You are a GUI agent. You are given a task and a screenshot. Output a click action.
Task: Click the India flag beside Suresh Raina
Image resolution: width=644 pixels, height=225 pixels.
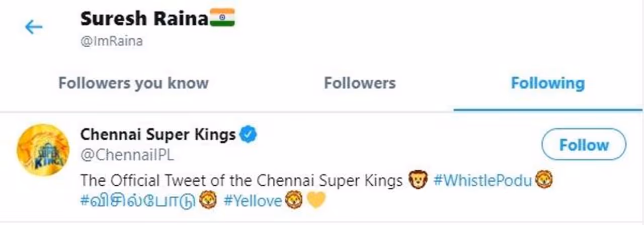pyautogui.click(x=222, y=19)
